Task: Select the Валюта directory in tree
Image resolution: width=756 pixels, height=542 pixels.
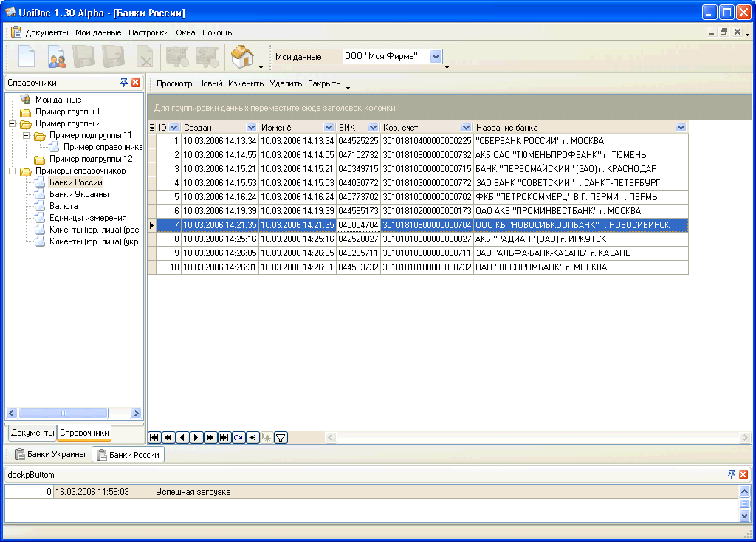Action: click(63, 206)
